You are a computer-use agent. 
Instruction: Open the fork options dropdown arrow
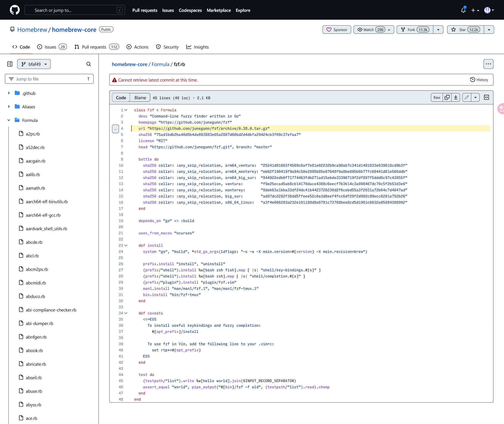438,30
